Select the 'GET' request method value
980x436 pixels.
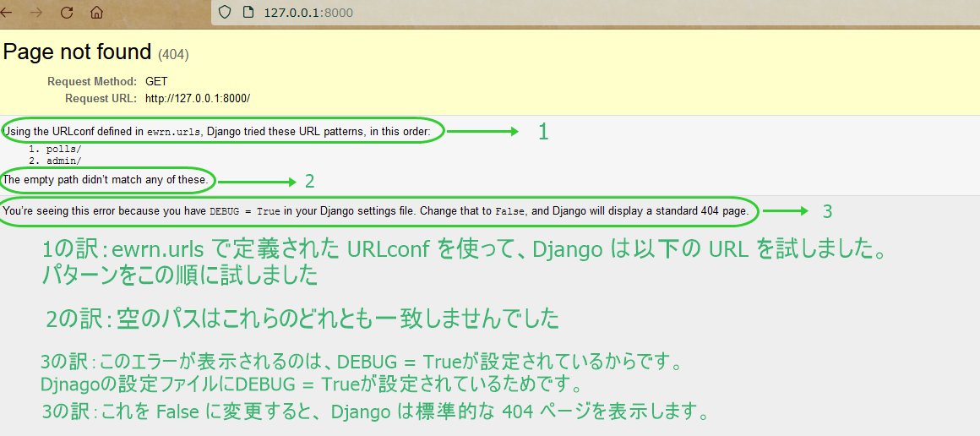tap(156, 81)
